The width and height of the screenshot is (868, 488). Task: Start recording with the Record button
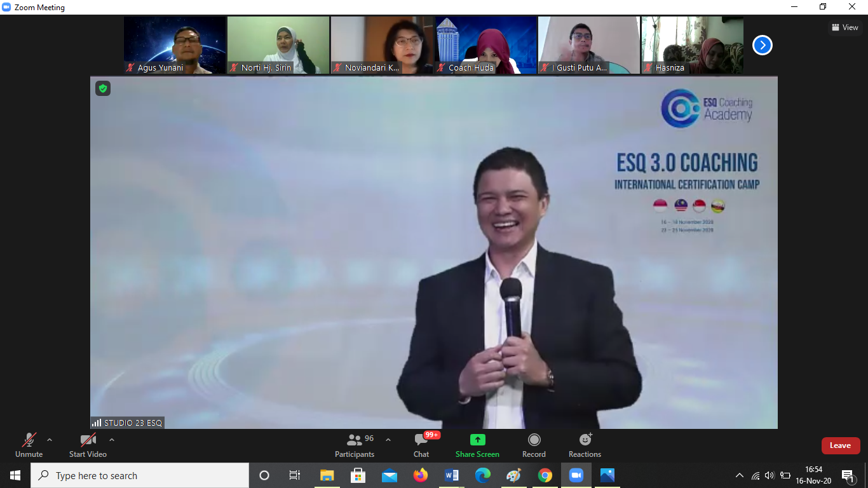pos(534,445)
